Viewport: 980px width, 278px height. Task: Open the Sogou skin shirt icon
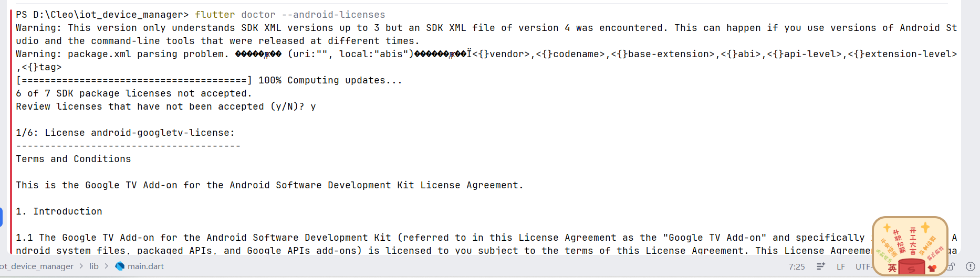[x=932, y=268]
